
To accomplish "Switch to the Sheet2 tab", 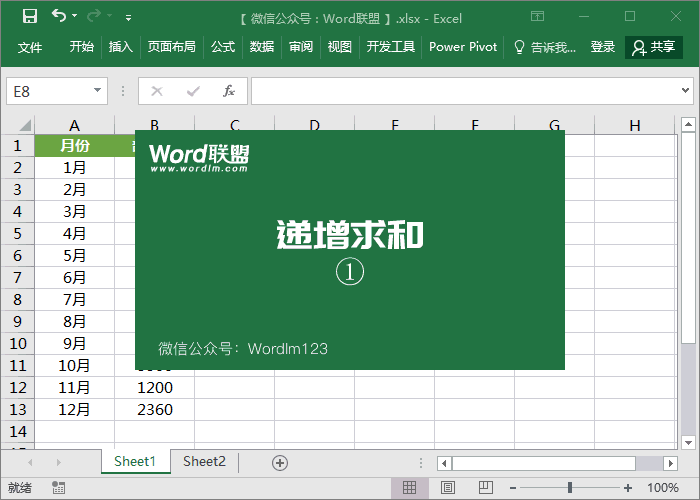I will (204, 461).
